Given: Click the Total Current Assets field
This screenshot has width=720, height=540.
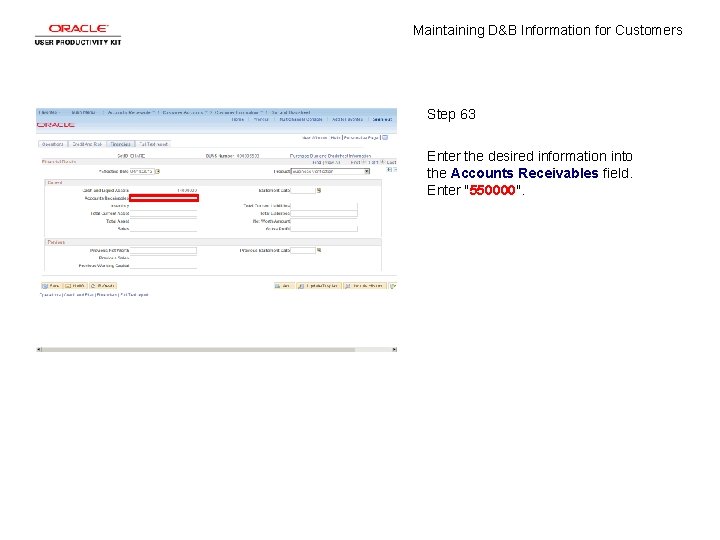Looking at the screenshot, I should (x=163, y=214).
